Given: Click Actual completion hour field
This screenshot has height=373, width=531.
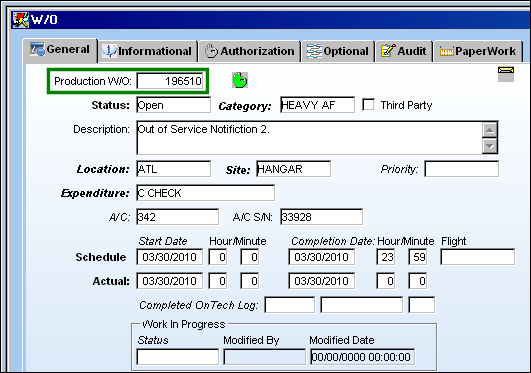Looking at the screenshot, I should point(386,281).
